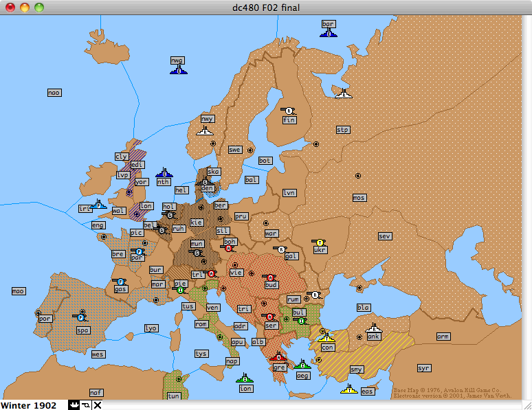Click the Sweden supply center dot
Viewport: 532px width, 410px height.
point(250,150)
